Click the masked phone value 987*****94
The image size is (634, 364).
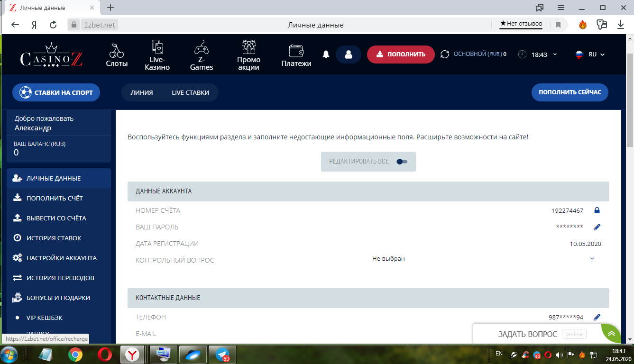tap(566, 317)
